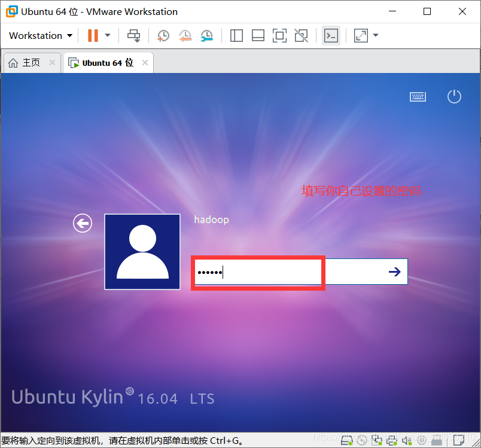Pause the virtual machine

pyautogui.click(x=93, y=35)
